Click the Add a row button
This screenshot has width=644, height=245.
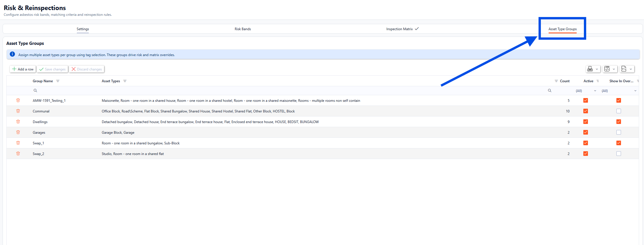[x=23, y=69]
